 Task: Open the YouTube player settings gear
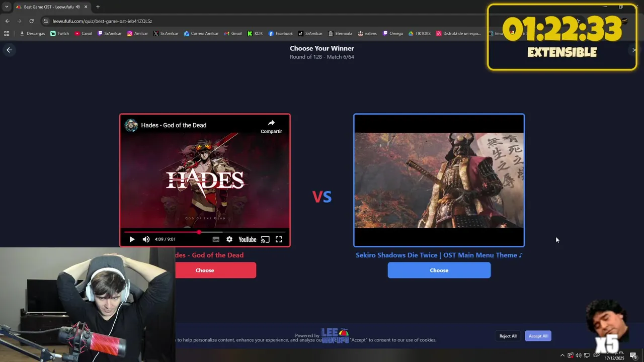tap(229, 239)
